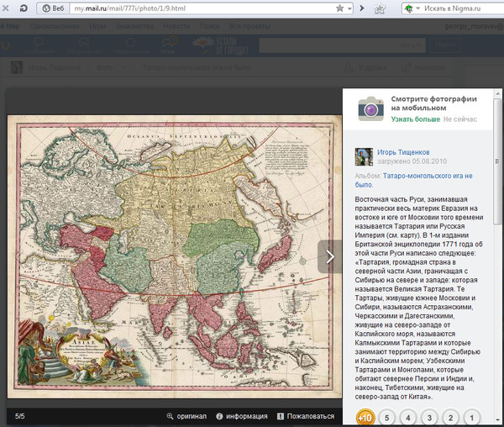Open the Одноклассники menu item
This screenshot has height=427, width=504.
pos(55,26)
